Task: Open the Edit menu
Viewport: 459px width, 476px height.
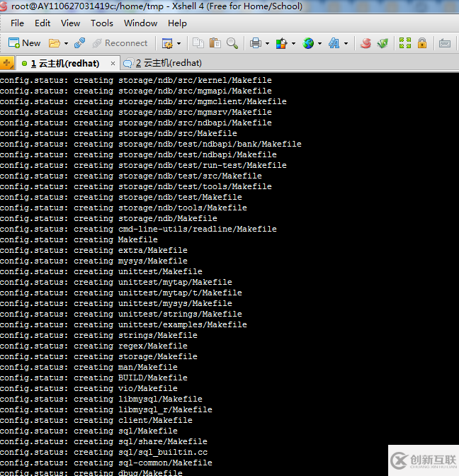Action: point(42,23)
